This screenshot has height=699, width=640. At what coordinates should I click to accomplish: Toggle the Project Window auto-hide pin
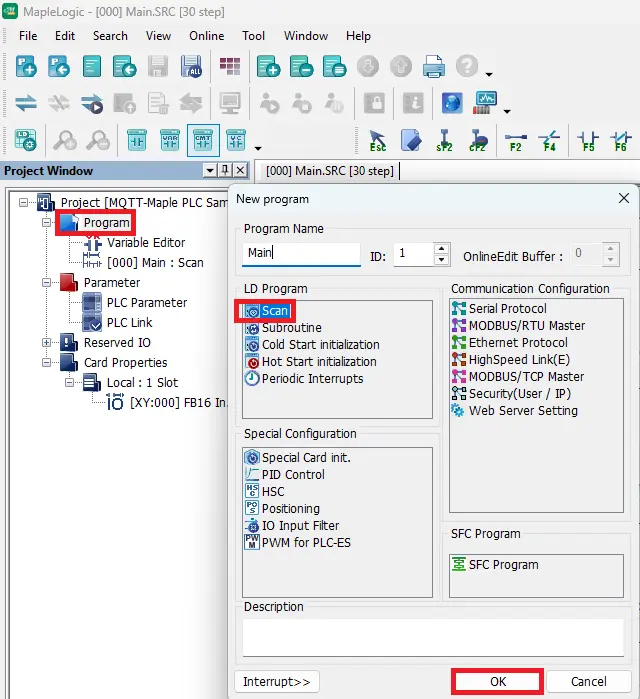click(x=226, y=171)
